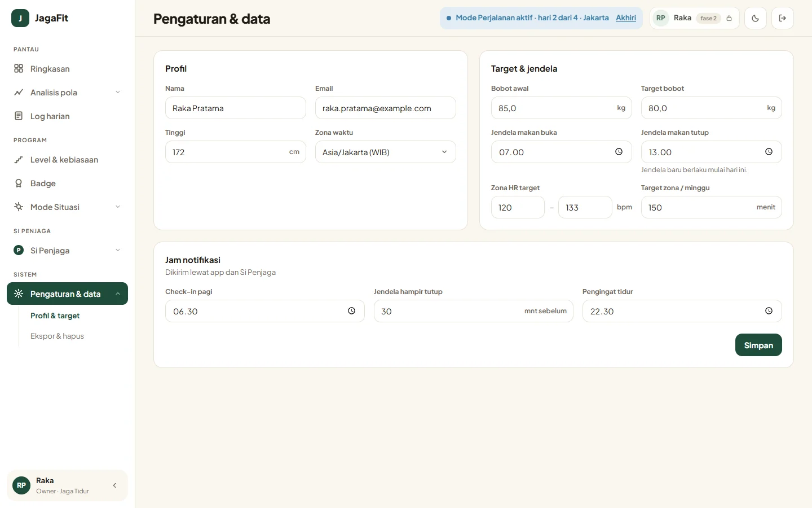Click the Level & kebiasaan stairs icon
The width and height of the screenshot is (812, 508).
[19, 160]
